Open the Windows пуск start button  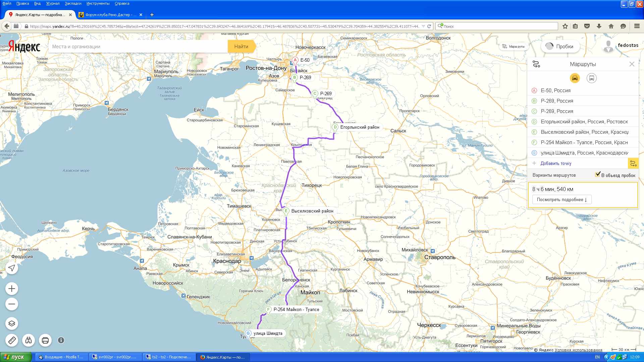click(x=16, y=357)
